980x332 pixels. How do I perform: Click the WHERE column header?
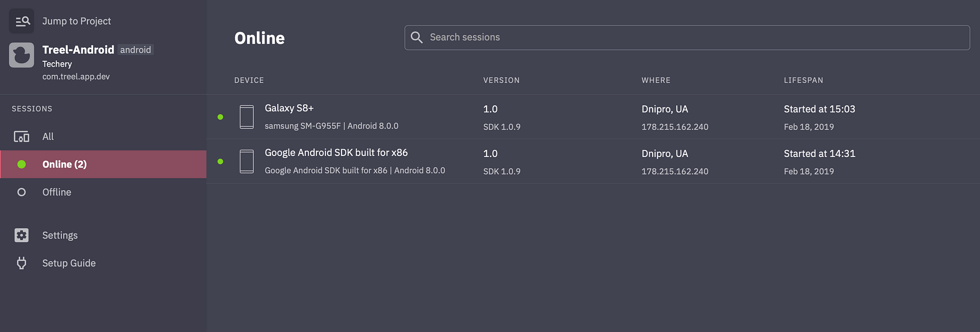pyautogui.click(x=656, y=80)
